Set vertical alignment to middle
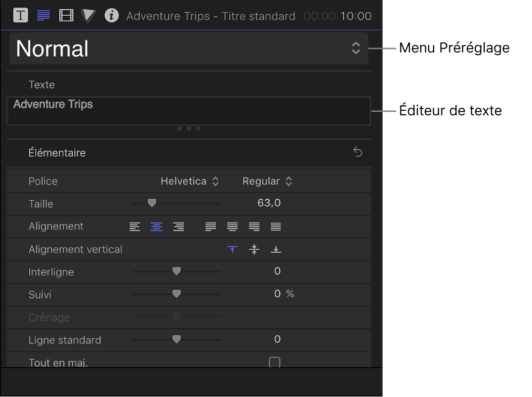Viewport: 532px width, 397px height. point(254,249)
